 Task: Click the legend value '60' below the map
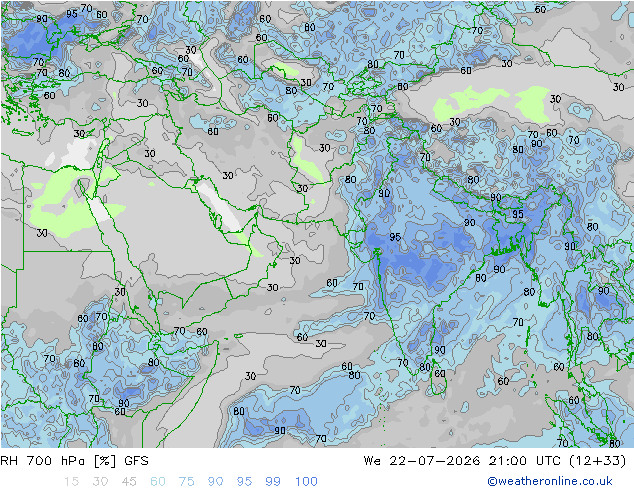(x=158, y=481)
